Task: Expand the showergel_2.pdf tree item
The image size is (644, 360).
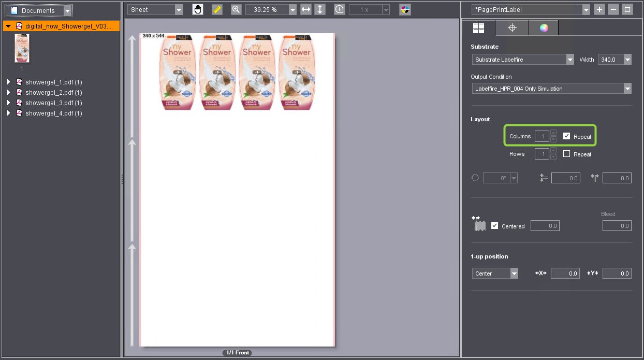Action: click(8, 92)
